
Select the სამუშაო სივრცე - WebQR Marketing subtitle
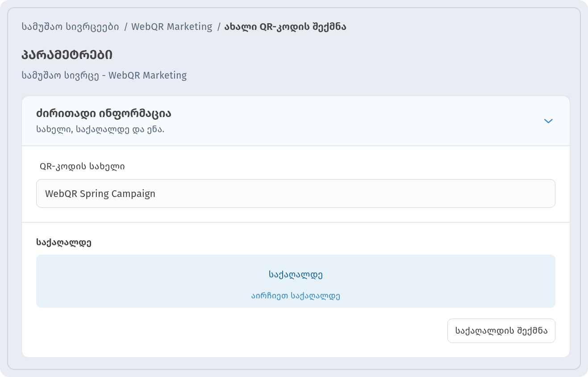pyautogui.click(x=104, y=75)
